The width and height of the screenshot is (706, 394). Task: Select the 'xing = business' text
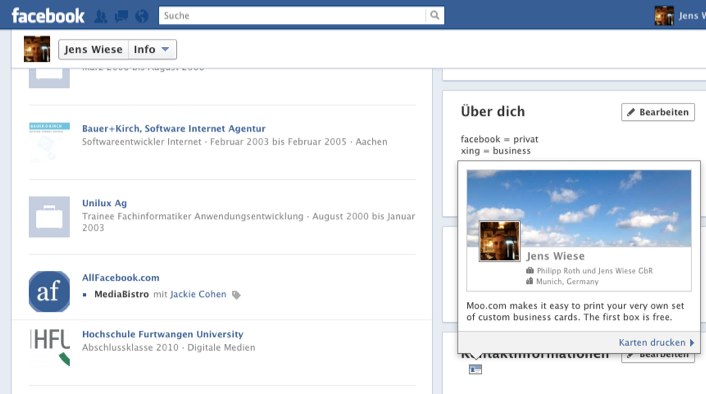point(496,151)
